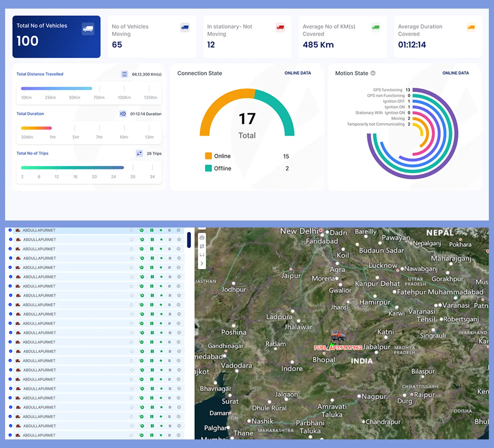Click the measure distance icon in the map toolbar
Screen dimensions: 494x448
[202, 255]
